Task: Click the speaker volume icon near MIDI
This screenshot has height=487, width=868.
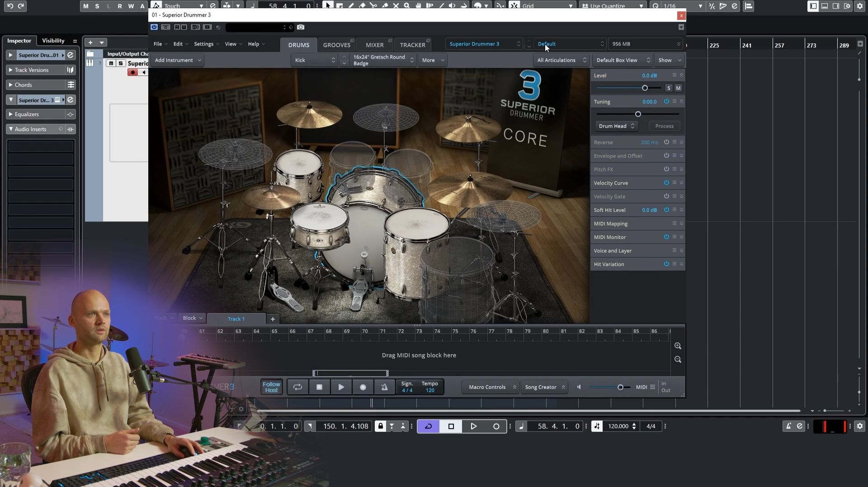Action: click(x=579, y=387)
